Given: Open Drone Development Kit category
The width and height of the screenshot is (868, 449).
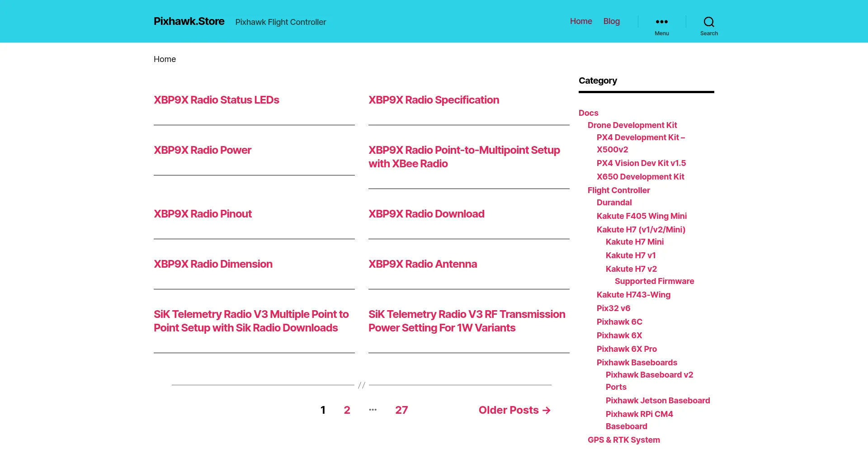Looking at the screenshot, I should point(632,125).
